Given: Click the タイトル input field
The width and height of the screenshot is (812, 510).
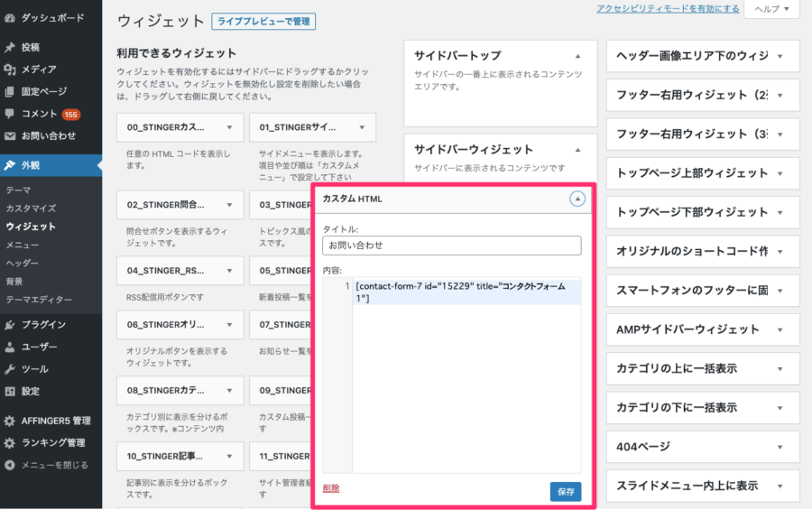Looking at the screenshot, I should [x=452, y=246].
